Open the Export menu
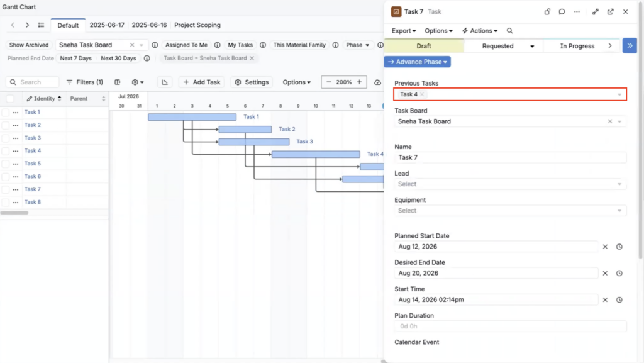The width and height of the screenshot is (644, 363). click(x=403, y=31)
